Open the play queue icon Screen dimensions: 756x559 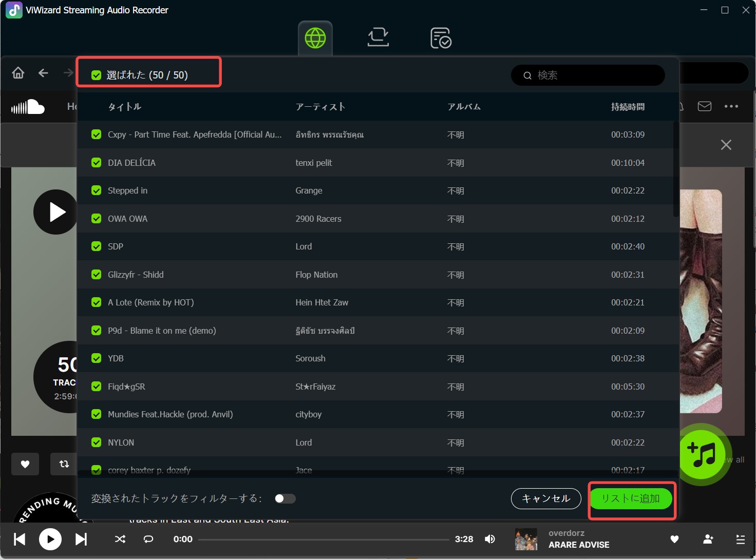coord(740,539)
